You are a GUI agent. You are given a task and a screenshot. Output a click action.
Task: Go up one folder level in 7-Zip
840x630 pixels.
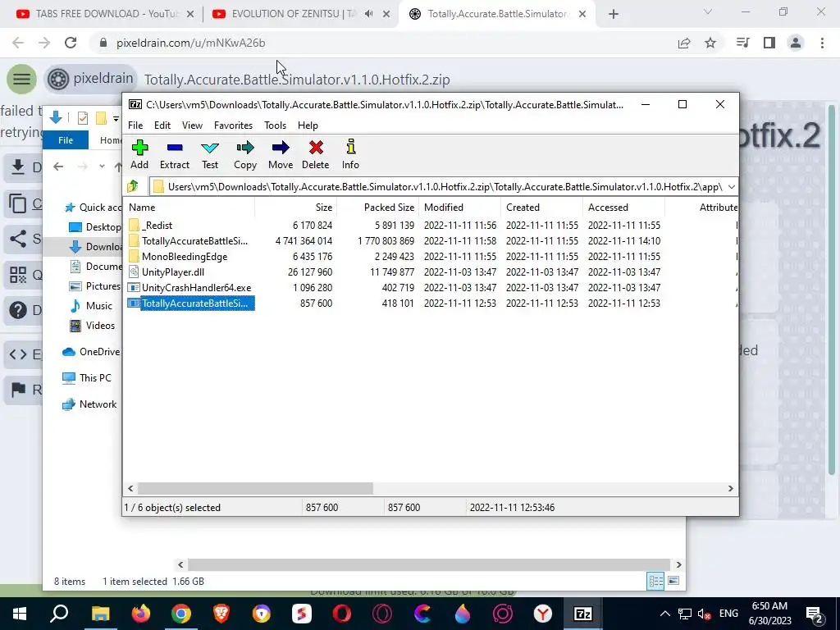[x=133, y=186]
